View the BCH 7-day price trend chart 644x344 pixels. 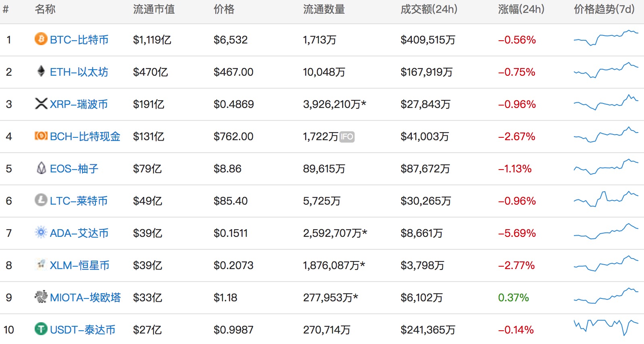(x=606, y=135)
